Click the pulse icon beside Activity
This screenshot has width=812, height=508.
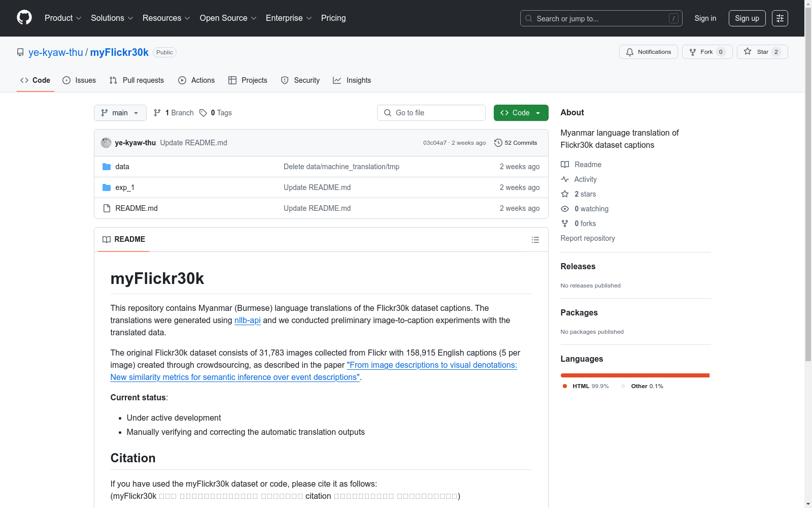tap(565, 179)
